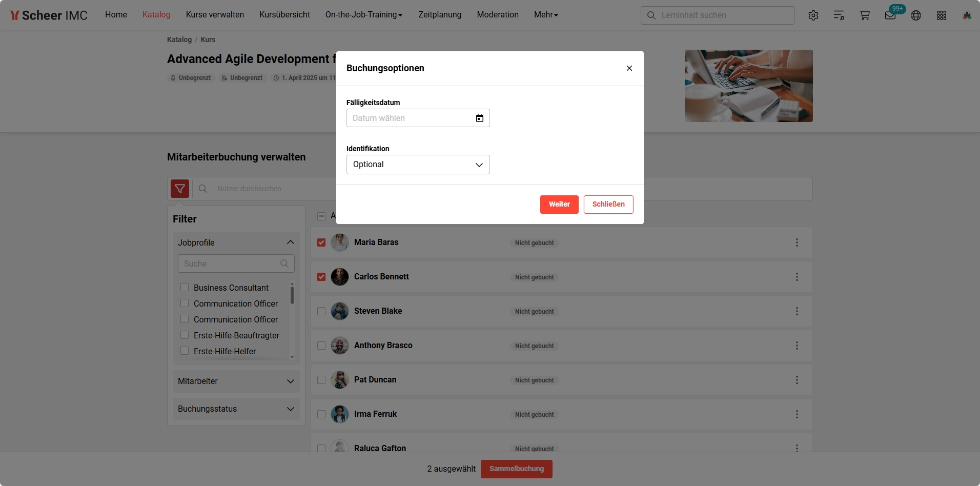This screenshot has height=486, width=980.
Task: Uncheck Carlos Bennett checkbox
Action: (x=321, y=277)
